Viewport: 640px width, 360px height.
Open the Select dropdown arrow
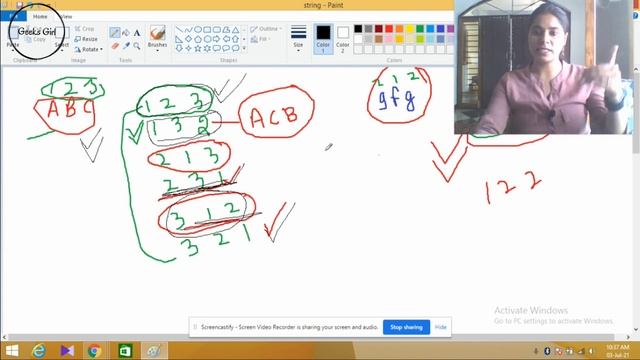tap(62, 50)
